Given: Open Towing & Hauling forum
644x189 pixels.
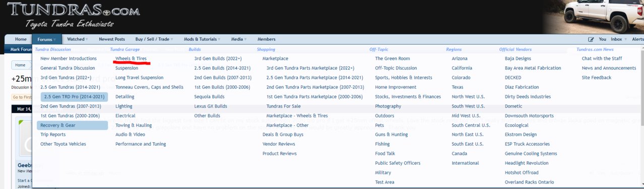Looking at the screenshot, I should coord(134,125).
